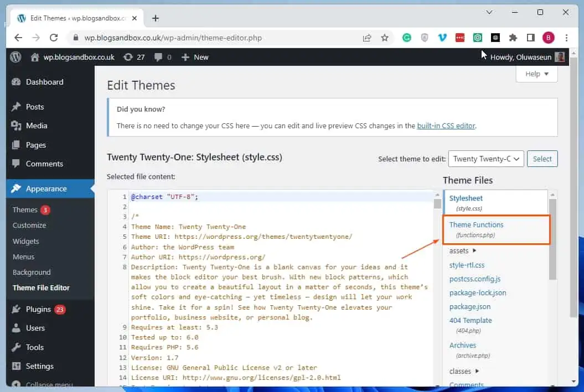Open the Grammarly extension icon
The image size is (584, 392).
(407, 38)
